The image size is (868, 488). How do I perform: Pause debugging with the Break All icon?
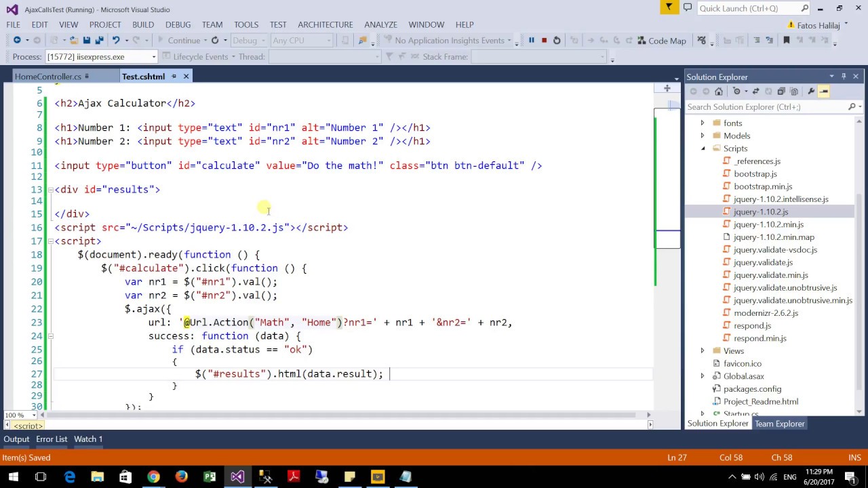[532, 41]
